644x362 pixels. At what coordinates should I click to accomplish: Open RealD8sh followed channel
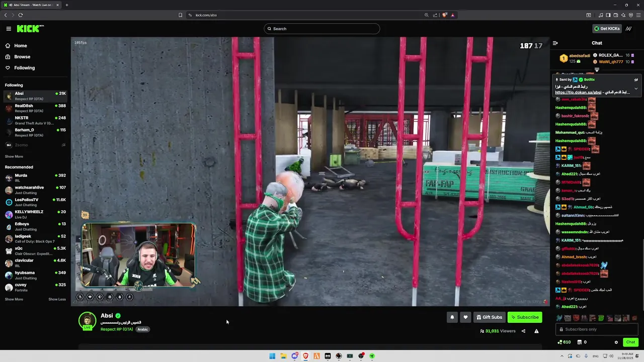(x=35, y=108)
